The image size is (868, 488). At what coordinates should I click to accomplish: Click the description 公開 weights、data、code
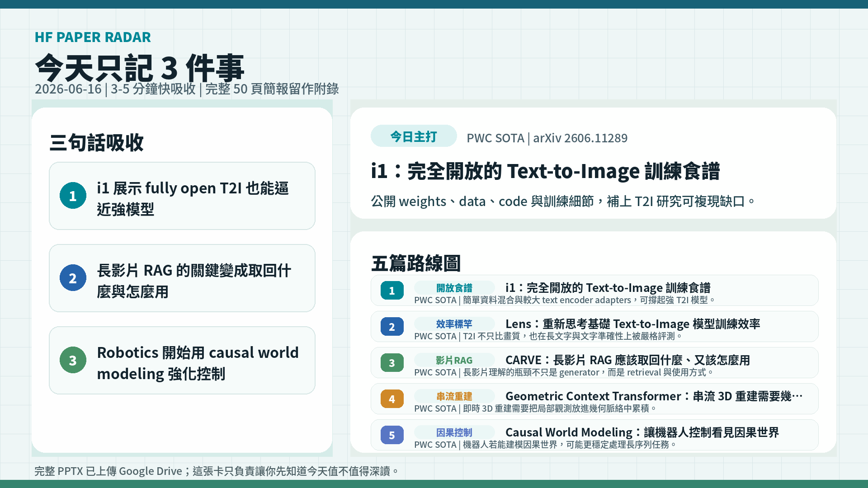pos(563,201)
